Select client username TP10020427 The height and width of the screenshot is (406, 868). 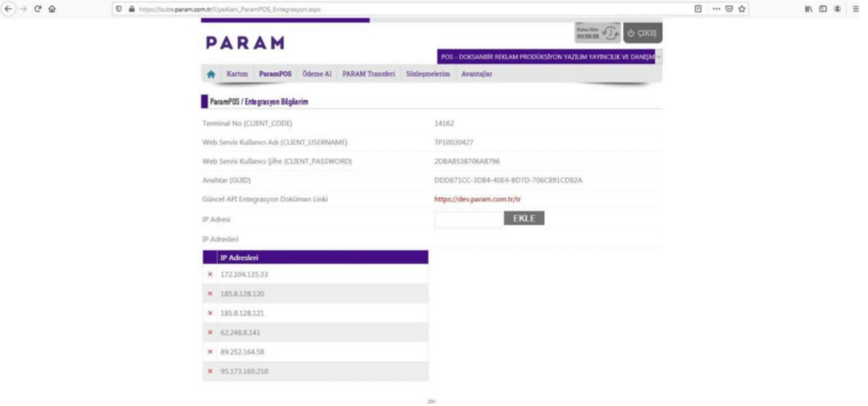point(454,143)
